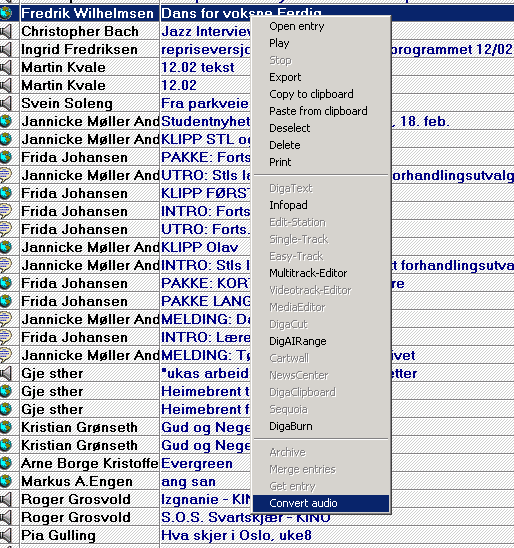The width and height of the screenshot is (514, 548).
Task: Open 'DigaBurn' from the context menu
Action: point(321,426)
